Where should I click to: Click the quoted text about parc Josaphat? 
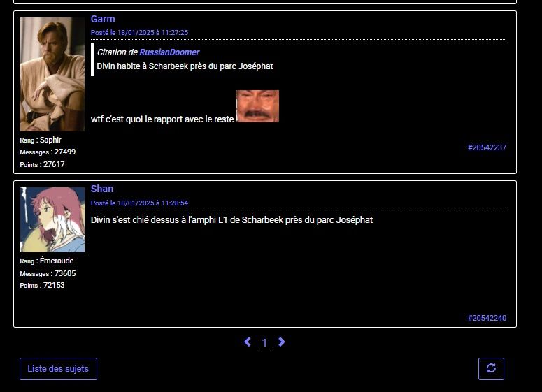(185, 66)
